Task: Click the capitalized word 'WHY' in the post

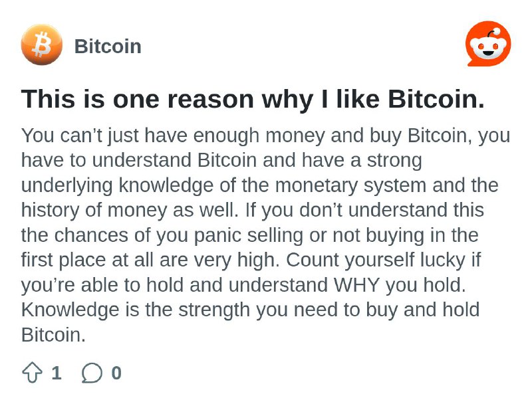Action: [356, 285]
